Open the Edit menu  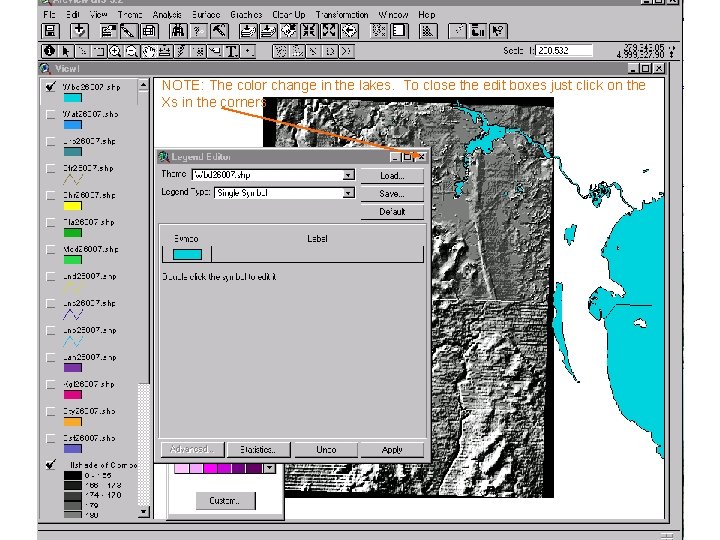(x=73, y=15)
